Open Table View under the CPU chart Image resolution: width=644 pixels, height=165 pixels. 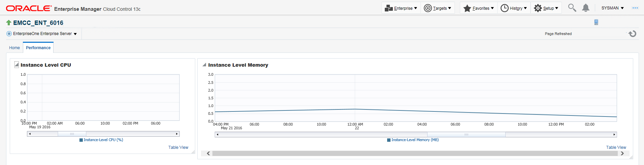point(178,147)
